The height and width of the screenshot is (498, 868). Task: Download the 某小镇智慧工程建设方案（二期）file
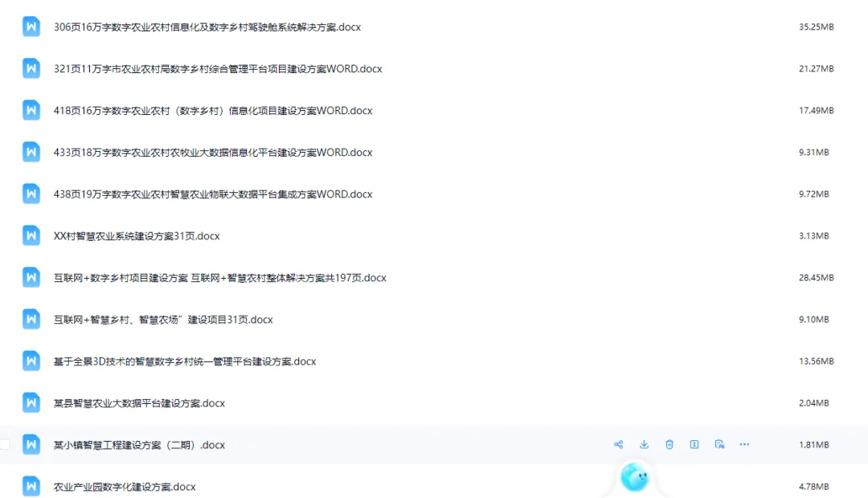[x=644, y=444]
